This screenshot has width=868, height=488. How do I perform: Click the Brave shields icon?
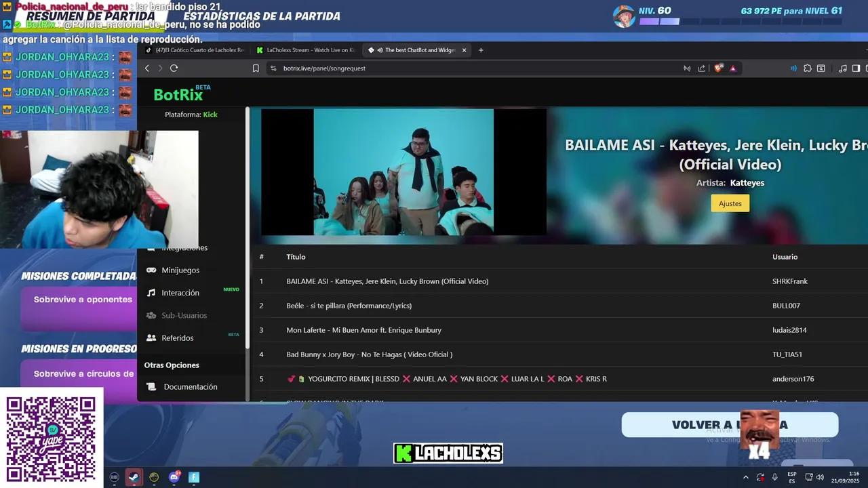[x=719, y=68]
